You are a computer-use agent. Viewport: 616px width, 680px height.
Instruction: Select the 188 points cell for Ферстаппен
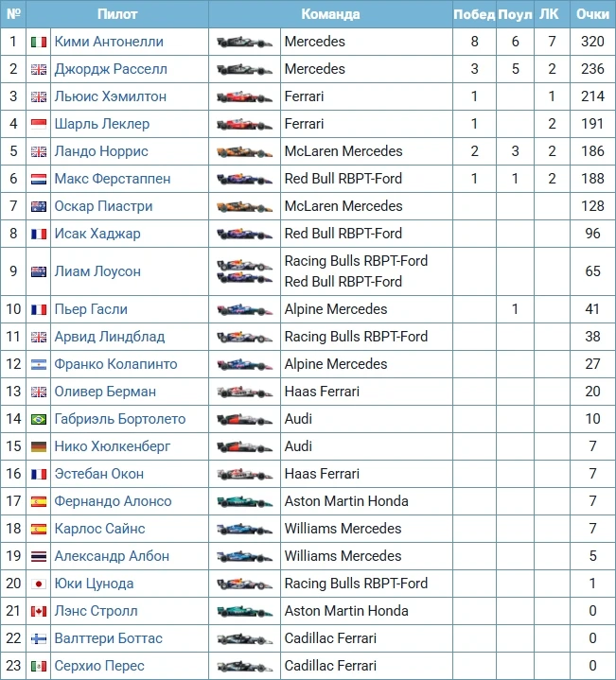(x=592, y=179)
